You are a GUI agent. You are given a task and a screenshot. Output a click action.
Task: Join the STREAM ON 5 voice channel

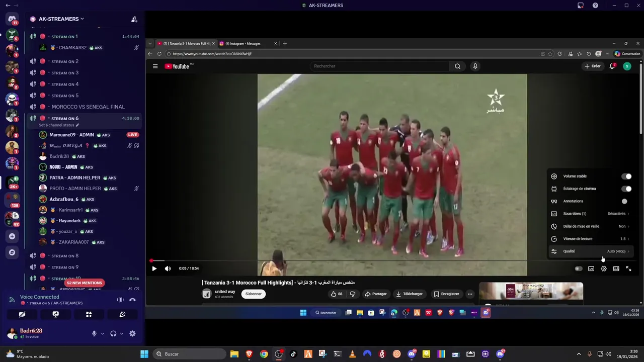coord(83,96)
